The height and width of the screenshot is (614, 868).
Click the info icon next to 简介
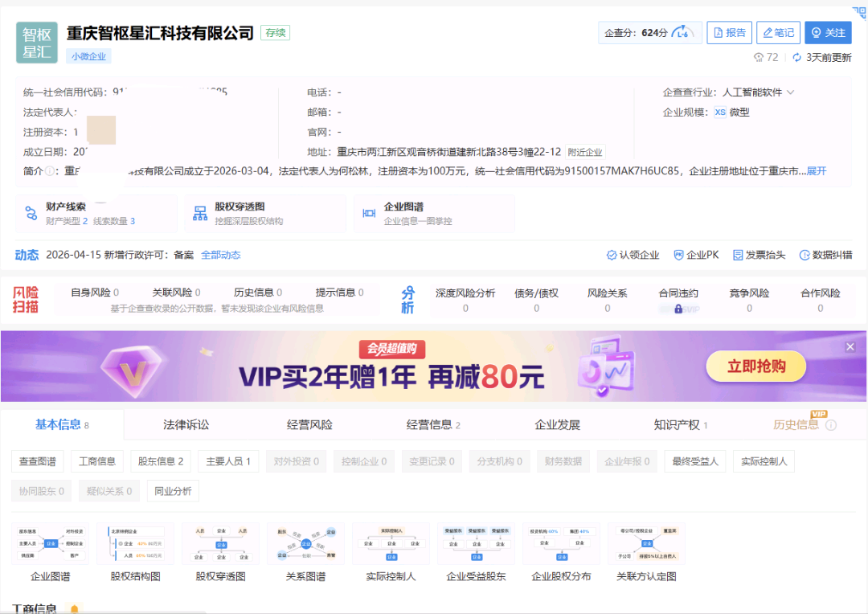tap(50, 171)
